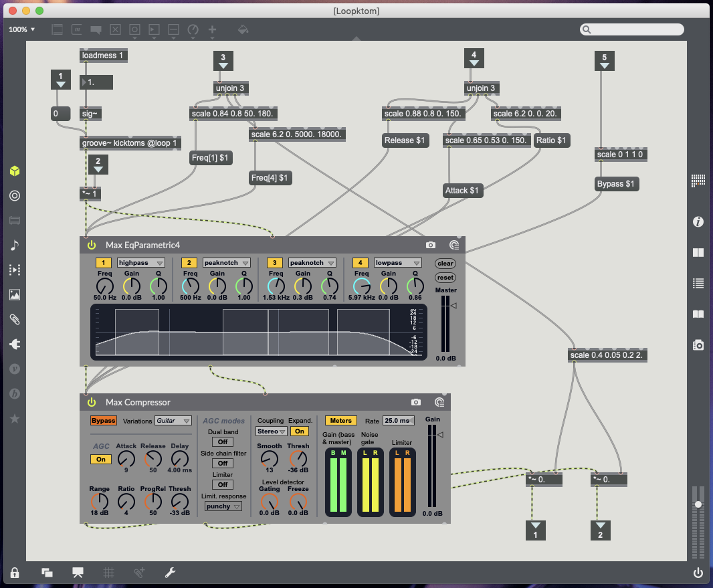Toggle the Dual band Off switch
Image resolution: width=713 pixels, height=588 pixels.
(x=223, y=442)
